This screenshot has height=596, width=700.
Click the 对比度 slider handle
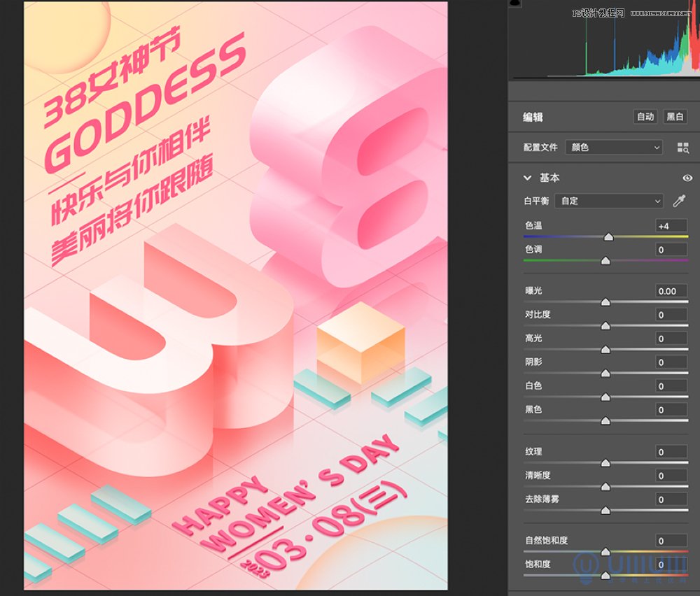(605, 326)
